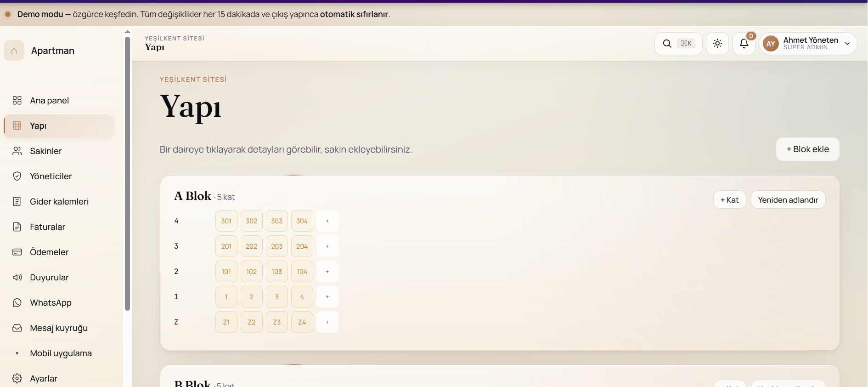Click the YEŞİLKENT SİTESİ header breadcrumb
The width and height of the screenshot is (868, 387).
[175, 38]
